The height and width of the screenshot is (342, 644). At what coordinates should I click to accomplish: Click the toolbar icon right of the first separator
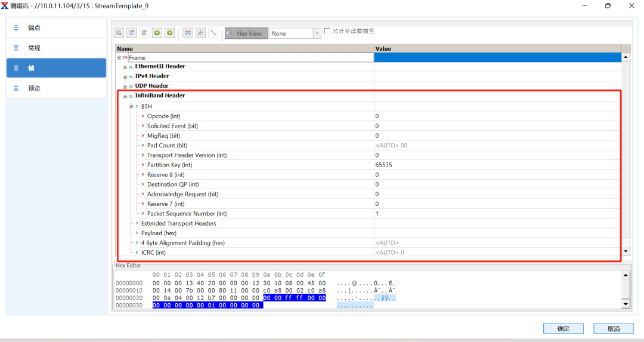point(187,33)
